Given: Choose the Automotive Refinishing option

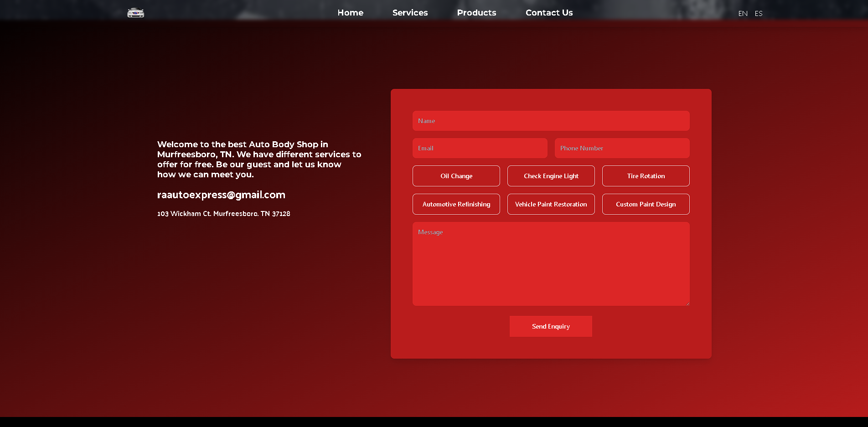Looking at the screenshot, I should 456,204.
